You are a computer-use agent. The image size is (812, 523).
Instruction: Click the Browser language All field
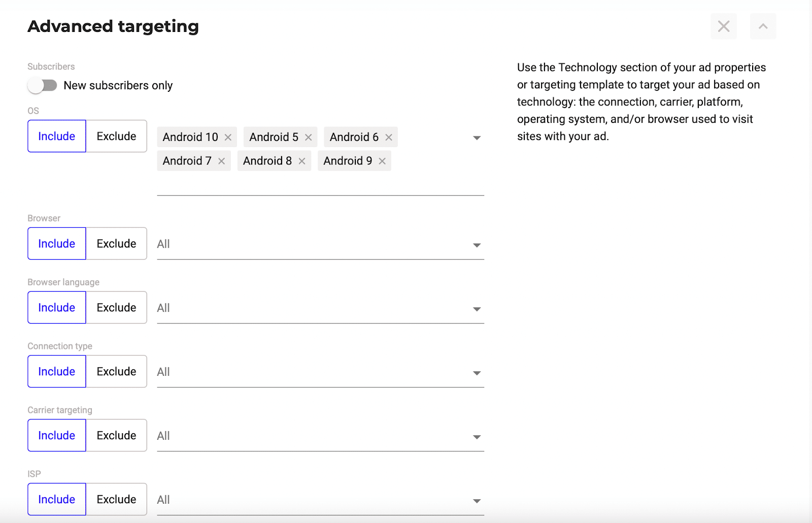pos(320,308)
